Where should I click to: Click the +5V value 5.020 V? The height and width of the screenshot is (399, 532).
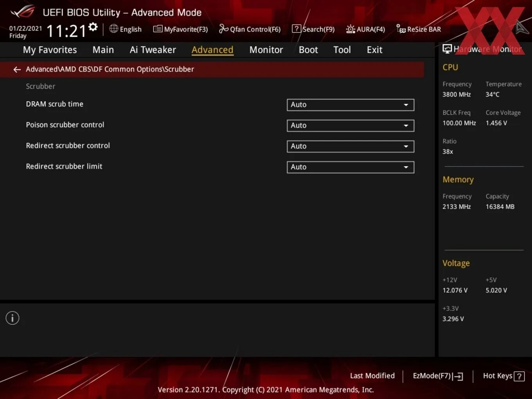click(x=496, y=290)
